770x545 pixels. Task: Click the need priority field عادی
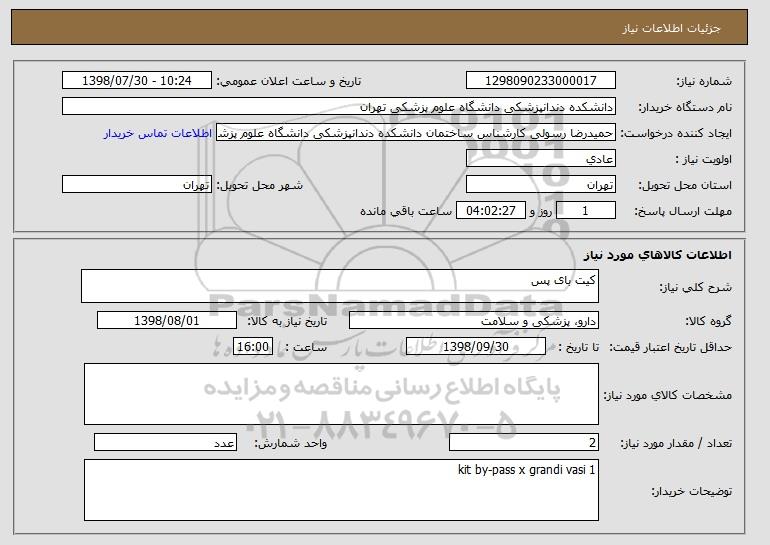(x=541, y=159)
